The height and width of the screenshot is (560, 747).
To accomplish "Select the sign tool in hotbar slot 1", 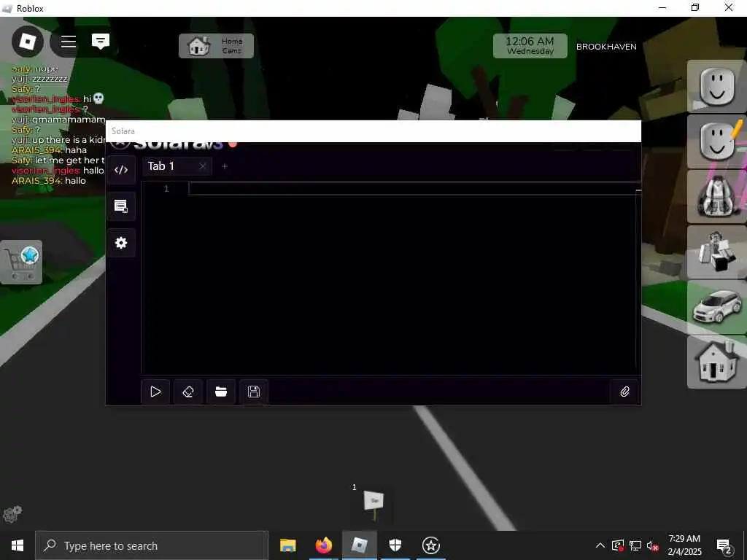I will click(x=373, y=505).
